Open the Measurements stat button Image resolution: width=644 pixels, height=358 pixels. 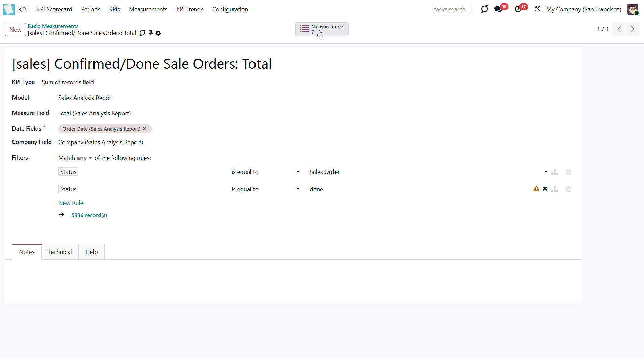(x=322, y=29)
